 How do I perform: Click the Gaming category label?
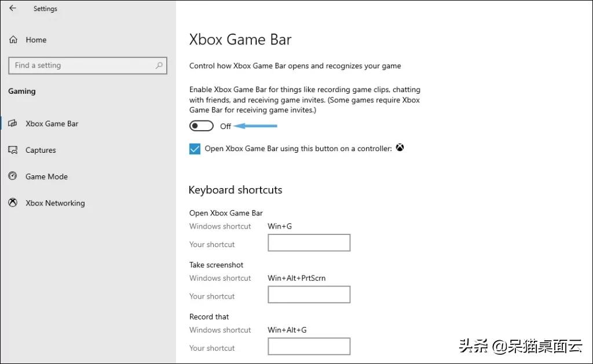tap(22, 91)
